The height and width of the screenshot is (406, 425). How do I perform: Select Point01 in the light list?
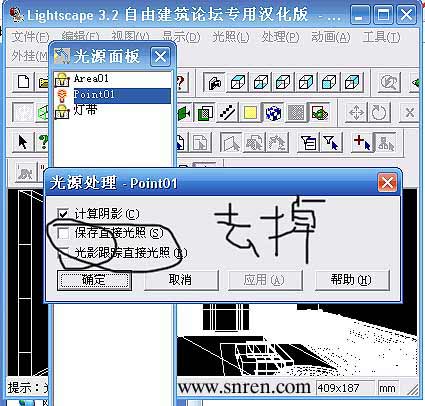(x=112, y=95)
